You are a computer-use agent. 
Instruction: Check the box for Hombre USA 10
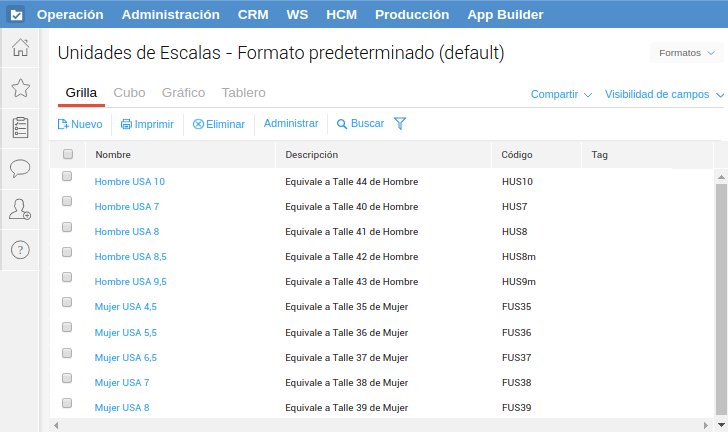tap(68, 177)
